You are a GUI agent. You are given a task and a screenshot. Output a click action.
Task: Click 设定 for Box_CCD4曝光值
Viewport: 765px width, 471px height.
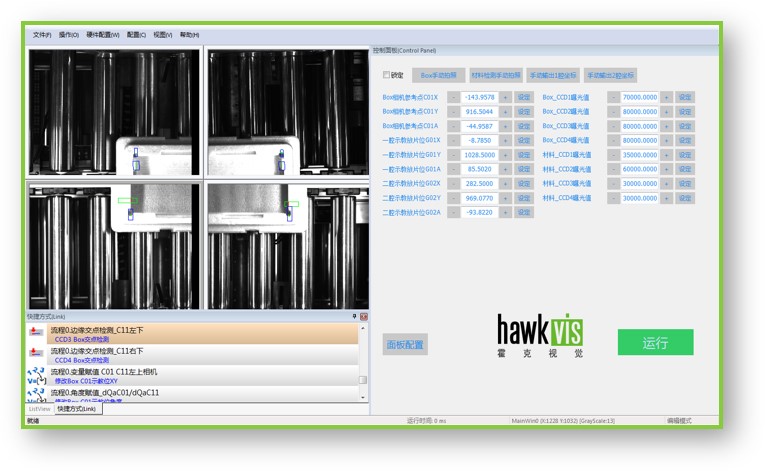tap(685, 140)
